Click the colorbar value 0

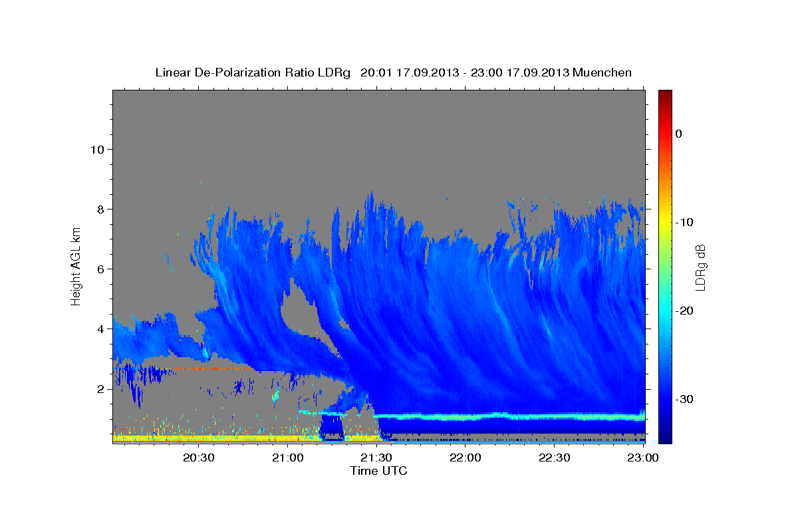coord(679,134)
